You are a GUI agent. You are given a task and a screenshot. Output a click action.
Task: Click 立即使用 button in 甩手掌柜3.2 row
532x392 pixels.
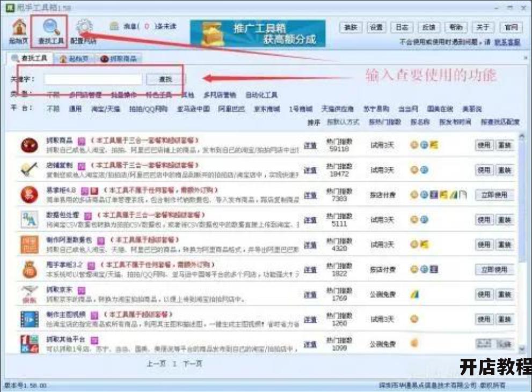coord(494,270)
